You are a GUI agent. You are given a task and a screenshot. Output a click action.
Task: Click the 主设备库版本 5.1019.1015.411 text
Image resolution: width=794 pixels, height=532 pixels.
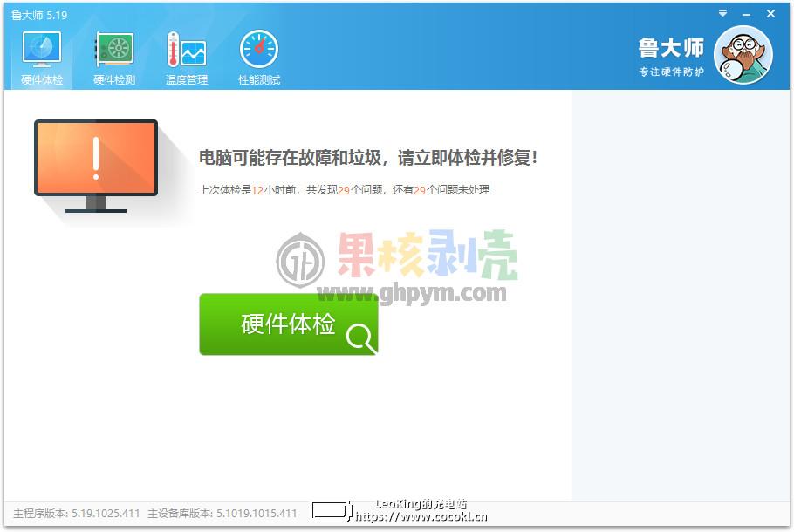[x=222, y=514]
